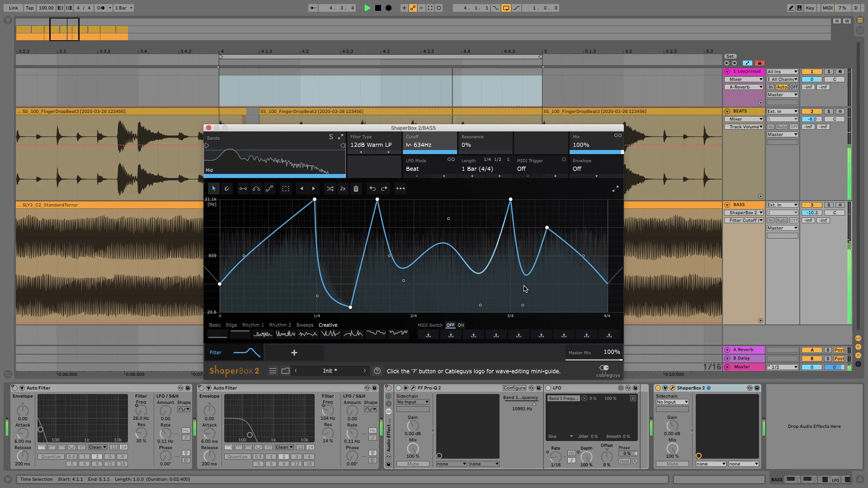Switch to the Edge waveform tab
This screenshot has height=488, width=868.
coord(231,325)
